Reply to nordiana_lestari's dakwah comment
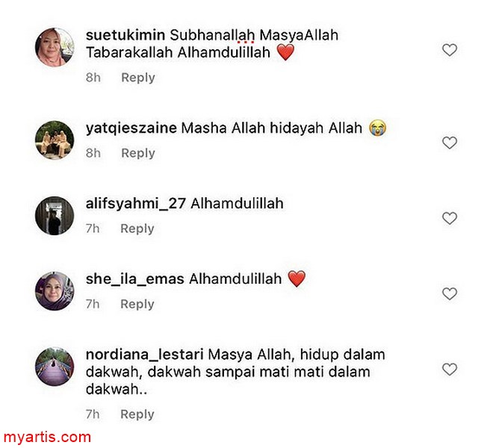 (x=137, y=414)
